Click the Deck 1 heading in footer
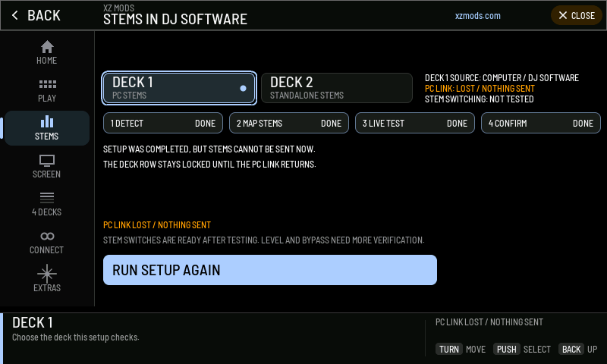The width and height of the screenshot is (607, 364). coord(33,322)
